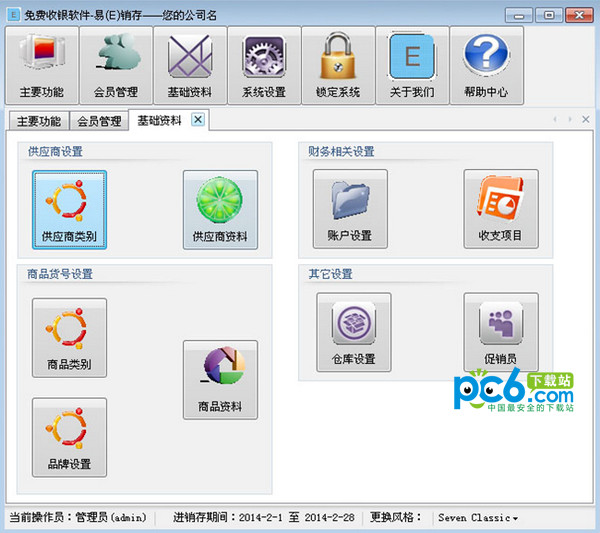Switch to the 会员管理 tab
The image size is (600, 533).
coord(99,121)
